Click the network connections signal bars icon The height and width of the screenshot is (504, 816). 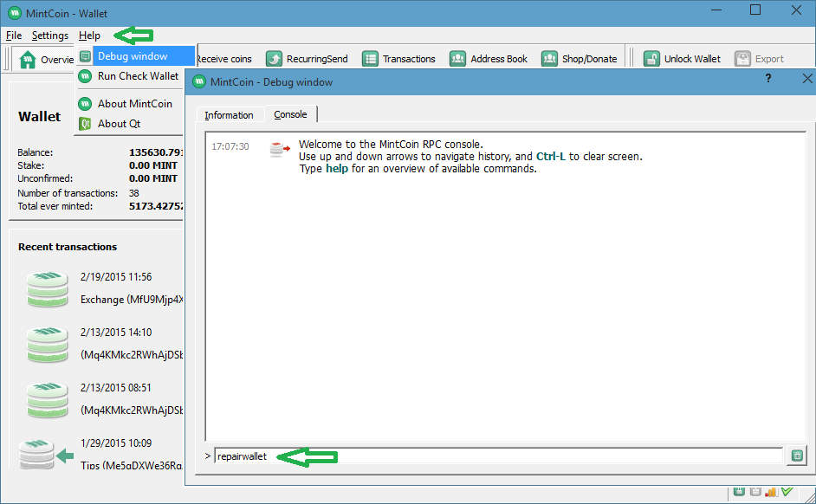(x=771, y=492)
